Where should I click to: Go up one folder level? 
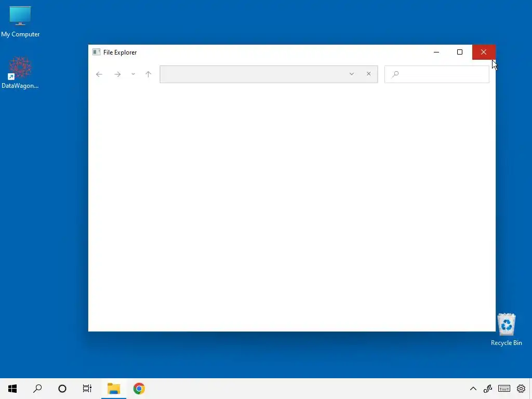pos(148,74)
